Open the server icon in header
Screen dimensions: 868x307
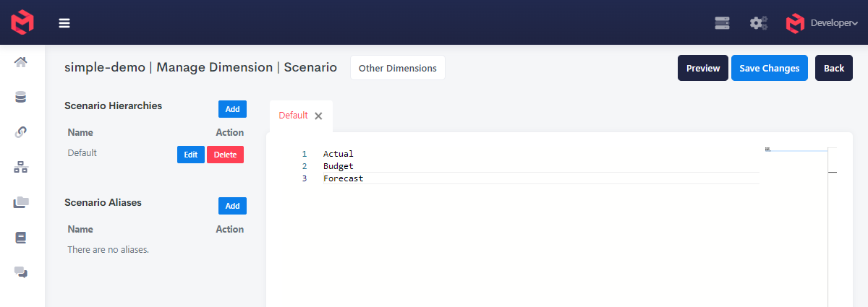722,23
